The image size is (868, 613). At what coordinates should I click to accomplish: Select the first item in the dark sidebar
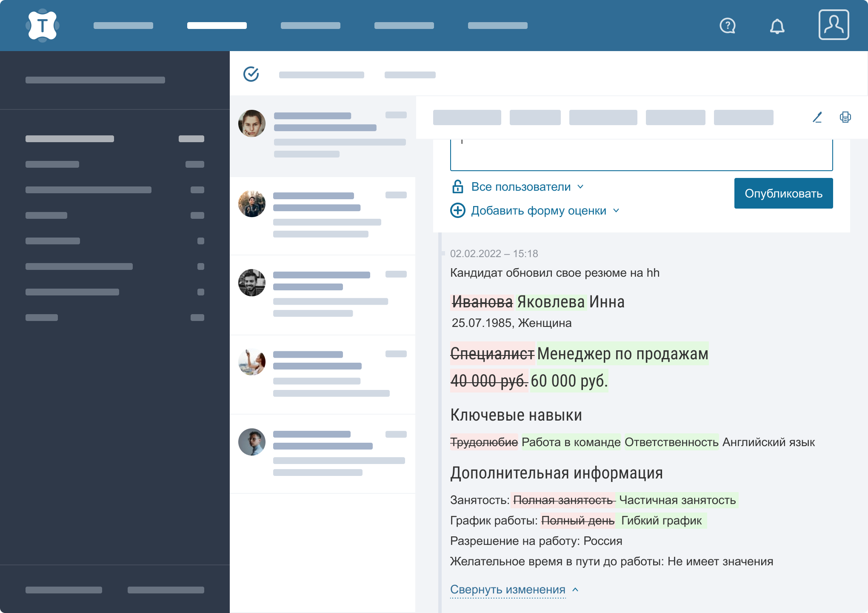(x=70, y=139)
